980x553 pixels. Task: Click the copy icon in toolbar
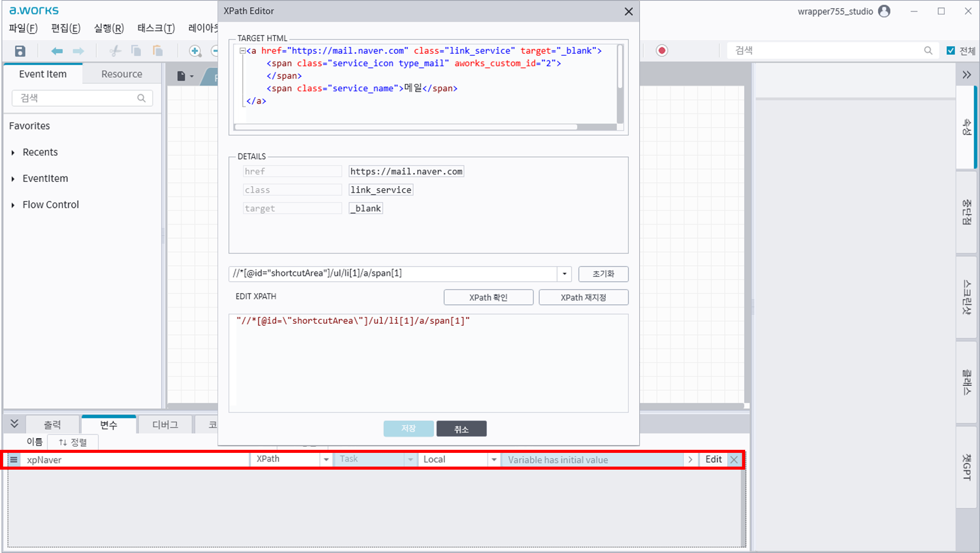(136, 51)
